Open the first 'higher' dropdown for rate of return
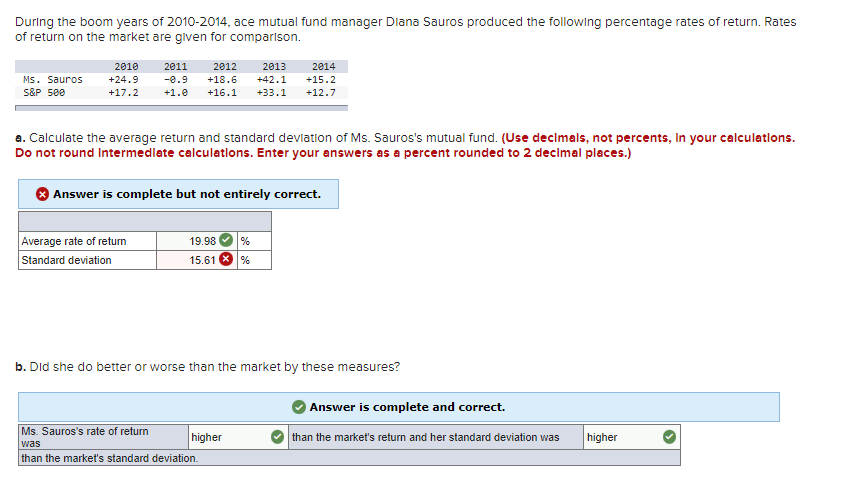Image resolution: width=849 pixels, height=479 pixels. pyautogui.click(x=238, y=437)
